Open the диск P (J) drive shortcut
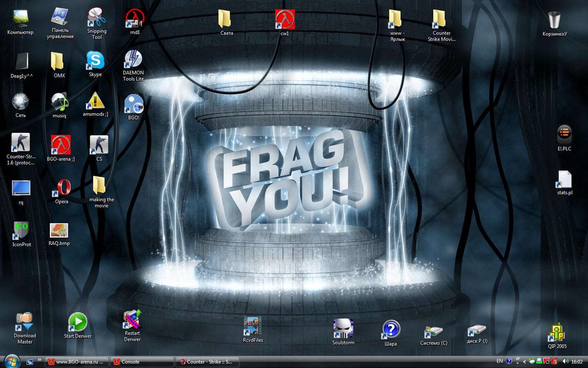 (477, 334)
